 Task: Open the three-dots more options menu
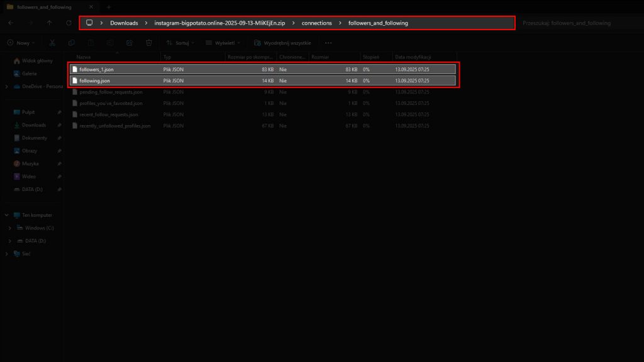pos(328,43)
